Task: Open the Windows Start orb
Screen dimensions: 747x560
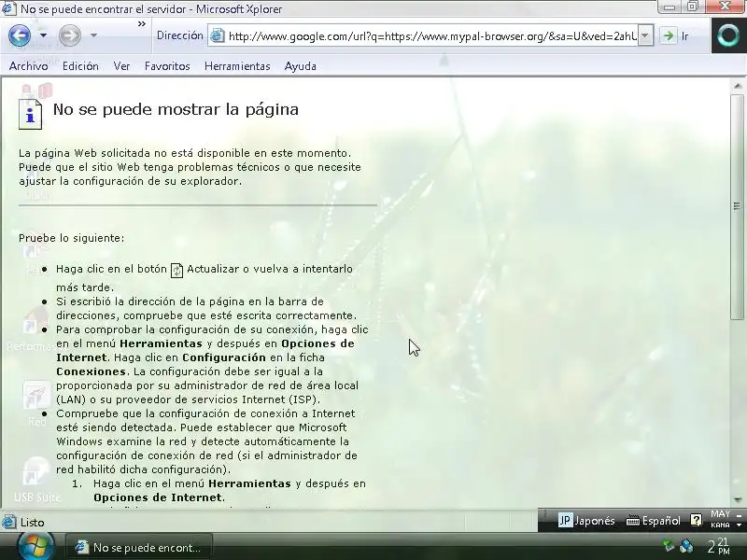Action: 35,545
